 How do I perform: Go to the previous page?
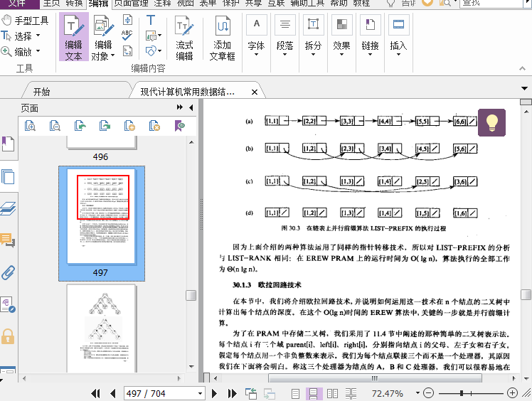(113, 394)
